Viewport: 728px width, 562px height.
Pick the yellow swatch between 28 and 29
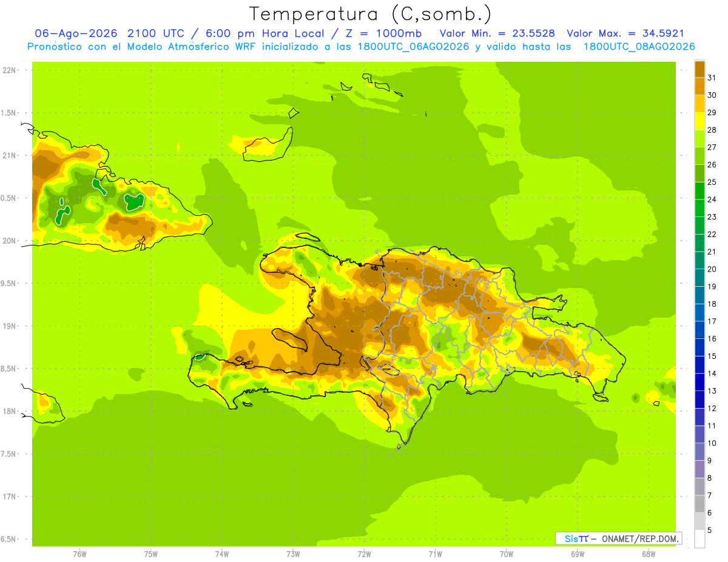coord(699,121)
